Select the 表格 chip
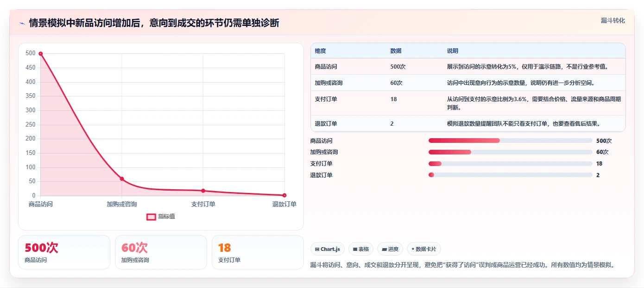This screenshot has width=644, height=288. point(361,249)
